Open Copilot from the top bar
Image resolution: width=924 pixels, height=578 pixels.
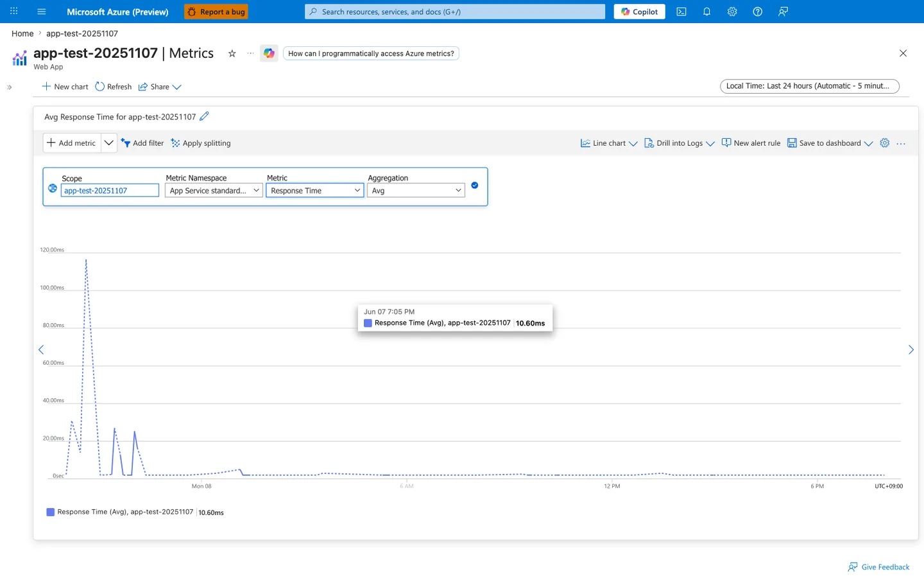640,12
